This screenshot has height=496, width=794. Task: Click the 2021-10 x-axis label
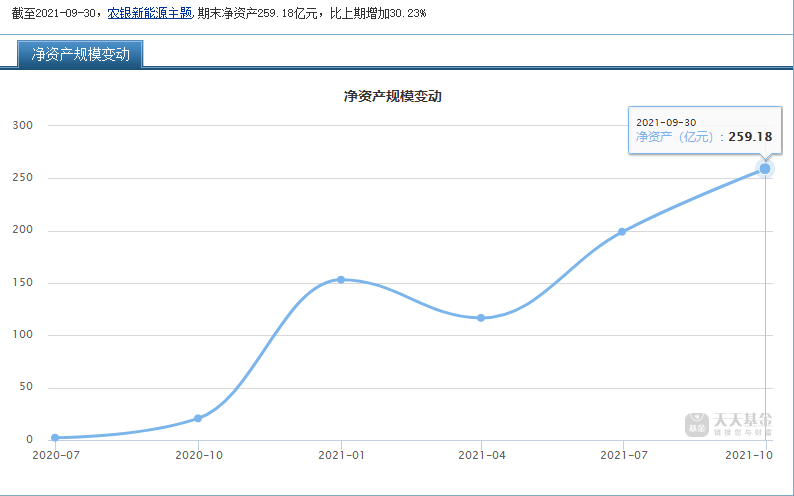(749, 455)
